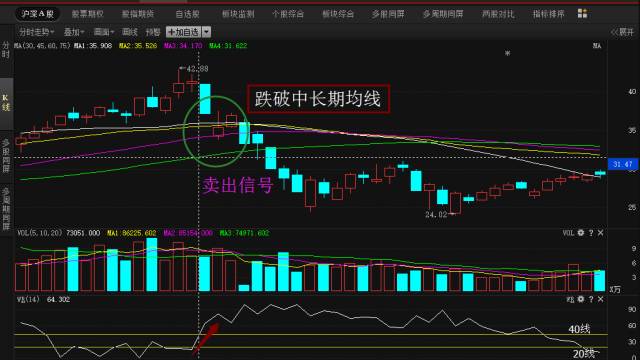Open the VOL indicator settings gear
Image resolution: width=640 pixels, height=360 pixels.
[x=580, y=233]
